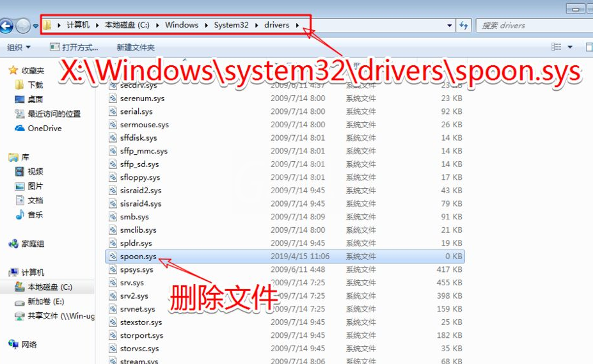Click the folder icon in address bar

coord(47,26)
